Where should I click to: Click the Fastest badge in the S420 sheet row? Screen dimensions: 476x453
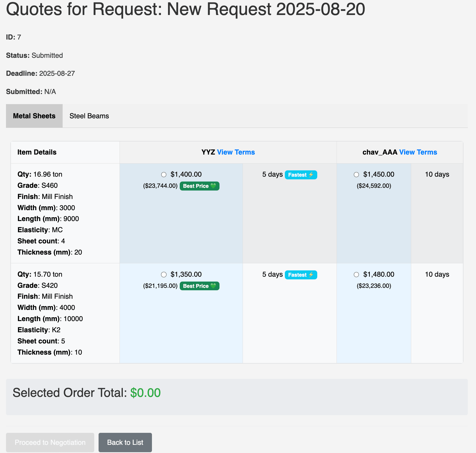[301, 275]
